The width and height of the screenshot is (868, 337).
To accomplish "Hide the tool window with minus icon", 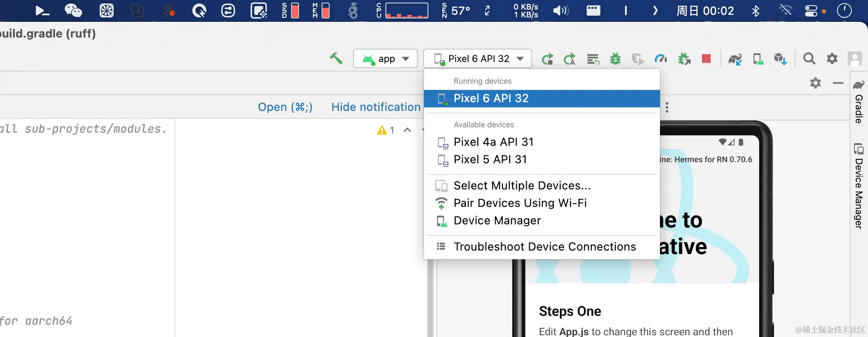I will pyautogui.click(x=838, y=83).
